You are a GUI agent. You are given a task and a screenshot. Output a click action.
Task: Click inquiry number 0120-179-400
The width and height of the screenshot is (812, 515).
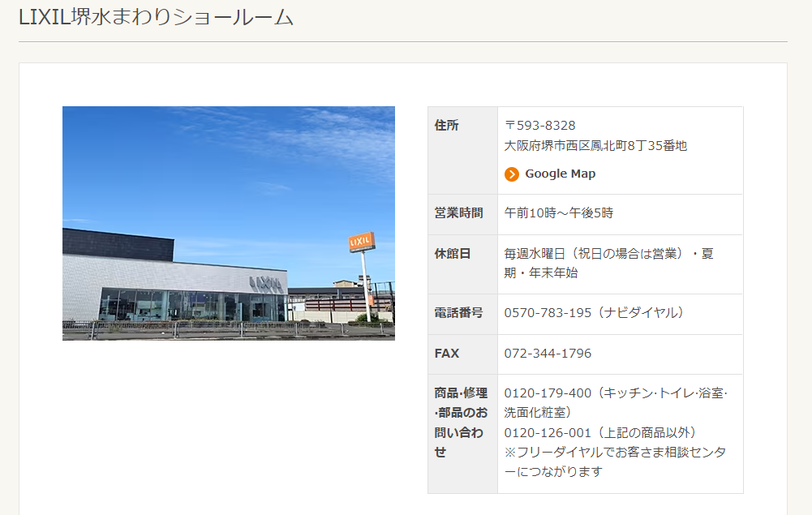(548, 393)
